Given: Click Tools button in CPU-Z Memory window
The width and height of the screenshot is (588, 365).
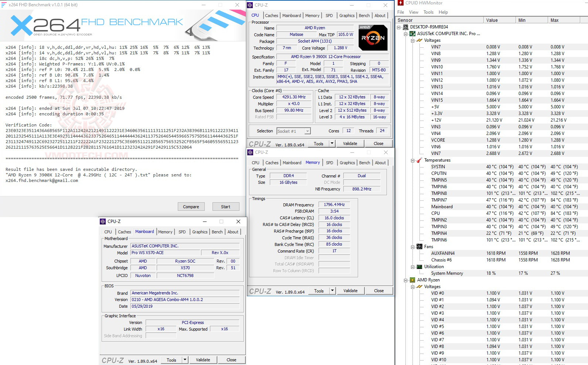Looking at the screenshot, I should [x=319, y=291].
